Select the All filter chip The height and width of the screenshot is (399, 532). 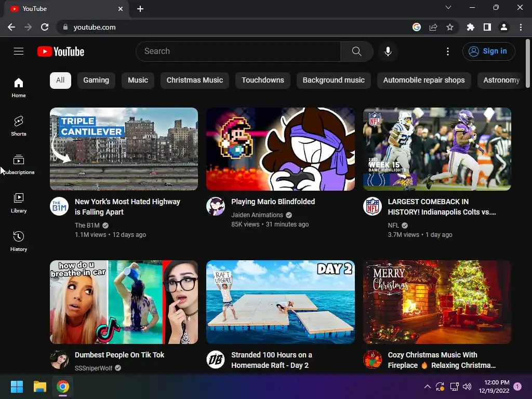pos(60,81)
